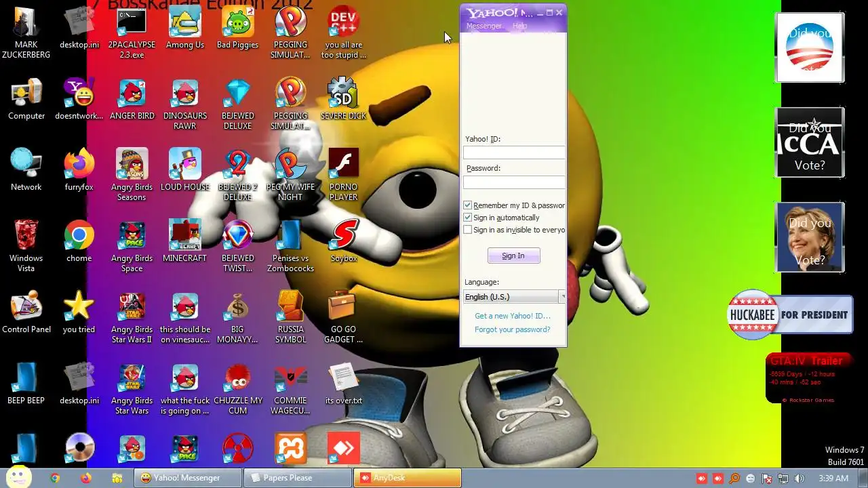Launch Firefox from pinned taskbar
The width and height of the screenshot is (868, 488).
[85, 478]
